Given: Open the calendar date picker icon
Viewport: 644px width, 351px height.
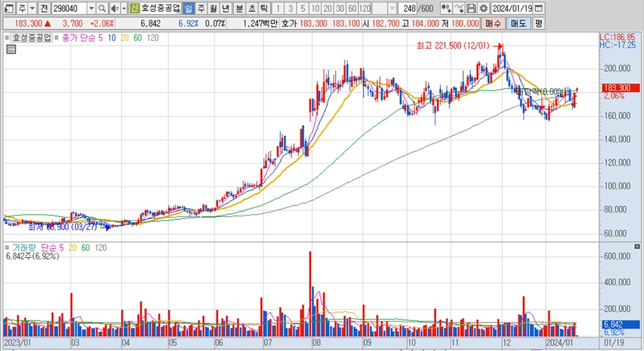Looking at the screenshot, I should tap(539, 8).
